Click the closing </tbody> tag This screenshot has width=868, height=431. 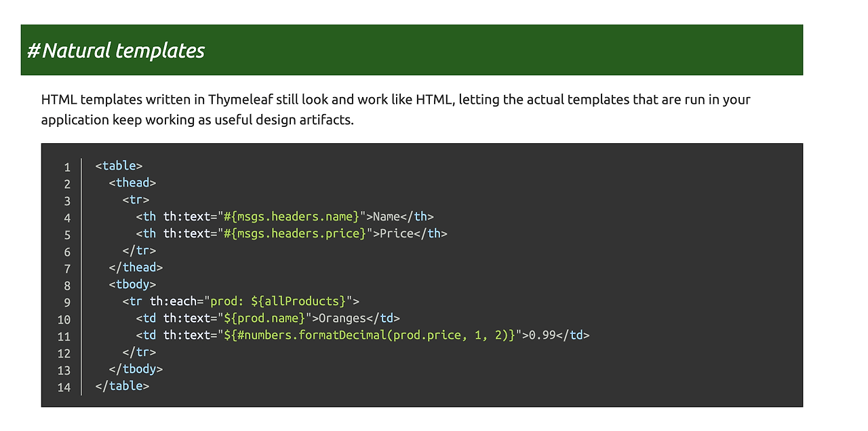136,369
